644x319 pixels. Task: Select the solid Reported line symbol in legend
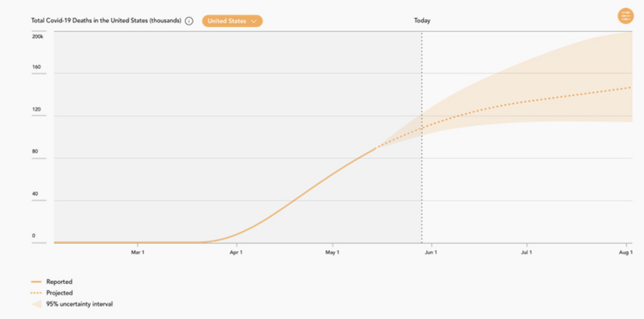click(x=36, y=282)
